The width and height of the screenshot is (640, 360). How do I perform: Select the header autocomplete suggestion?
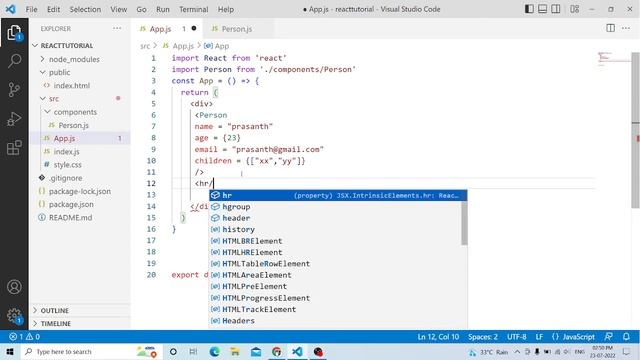336,218
